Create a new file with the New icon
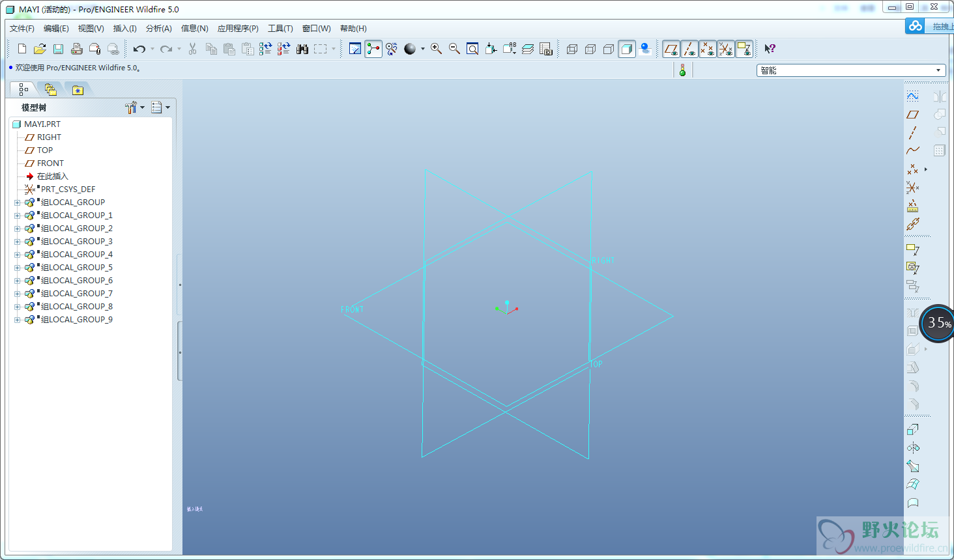Screen dimensions: 954x560 point(22,49)
